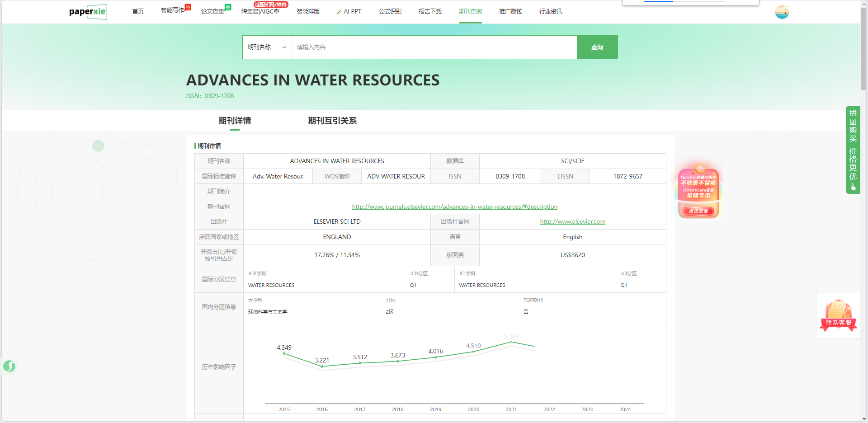This screenshot has width=868, height=423.
Task: Open AI PPT with pen icon
Action: (x=349, y=12)
